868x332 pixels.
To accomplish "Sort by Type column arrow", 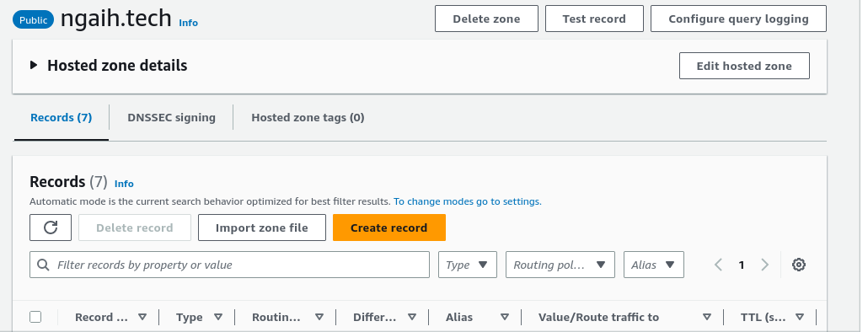I will [218, 317].
